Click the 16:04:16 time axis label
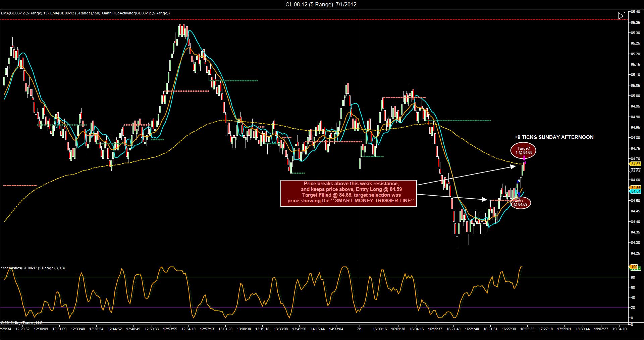 pyautogui.click(x=417, y=329)
